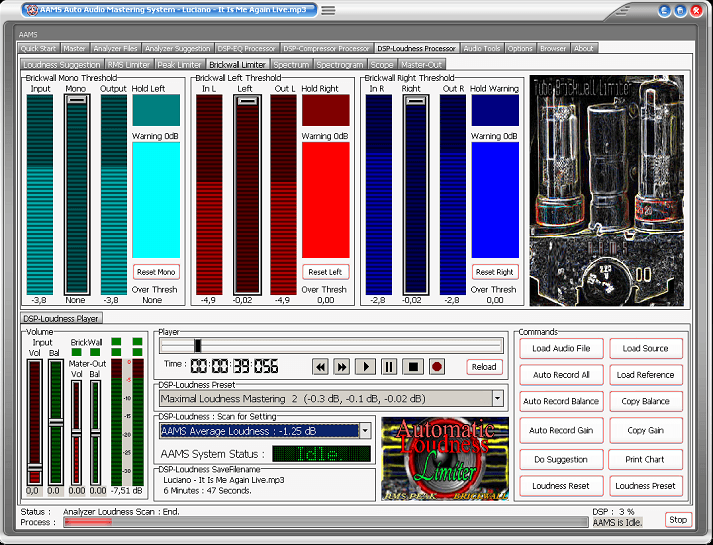713x545 pixels.
Task: Open the Spectrum sub-tab
Action: pos(291,65)
